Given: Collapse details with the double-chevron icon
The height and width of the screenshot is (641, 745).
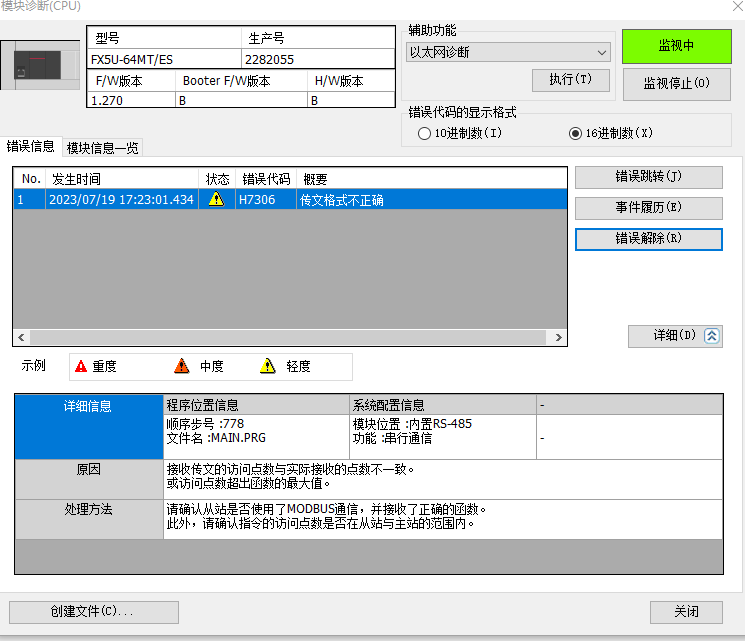Looking at the screenshot, I should click(711, 336).
